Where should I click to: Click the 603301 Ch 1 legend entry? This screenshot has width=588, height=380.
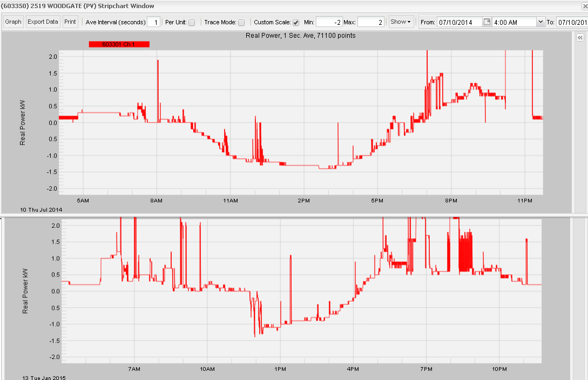[119, 44]
